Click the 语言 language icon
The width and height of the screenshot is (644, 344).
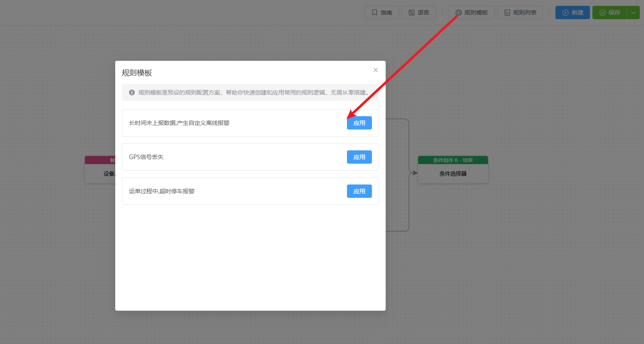pos(411,12)
